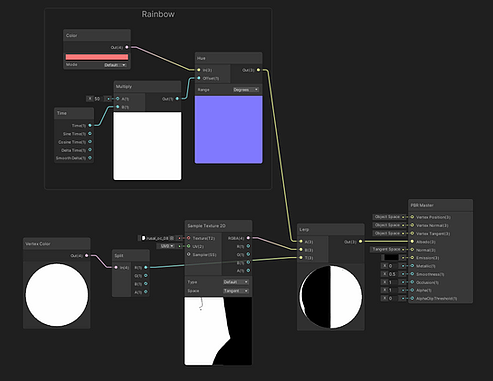Select the Color node title bar
This screenshot has width=493, height=381.
click(97, 35)
